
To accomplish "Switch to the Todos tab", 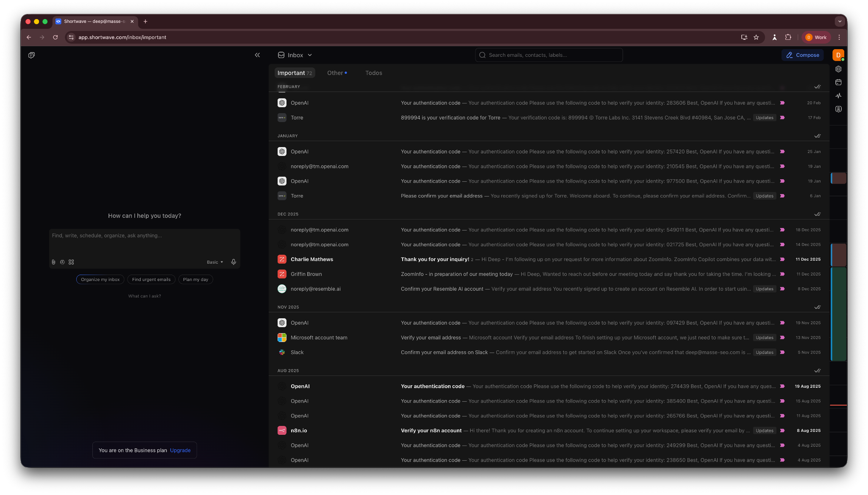I will pos(374,73).
